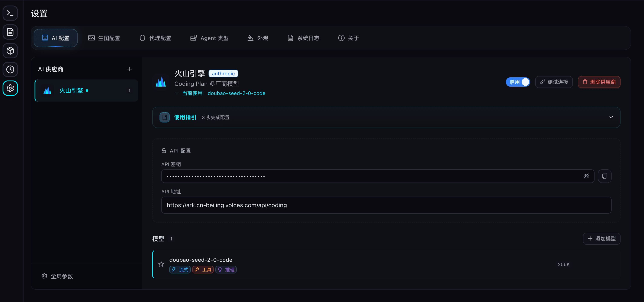The height and width of the screenshot is (302, 644).
Task: Open the 系统日志 tab
Action: click(x=303, y=38)
